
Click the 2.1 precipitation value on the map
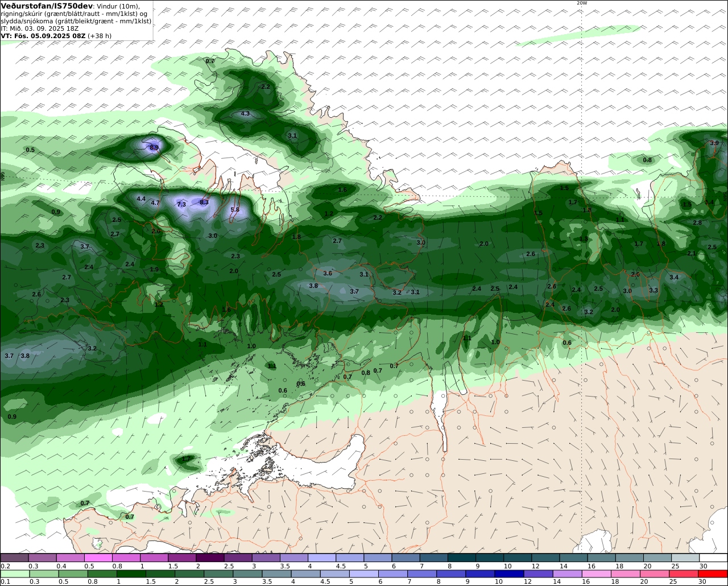click(692, 253)
